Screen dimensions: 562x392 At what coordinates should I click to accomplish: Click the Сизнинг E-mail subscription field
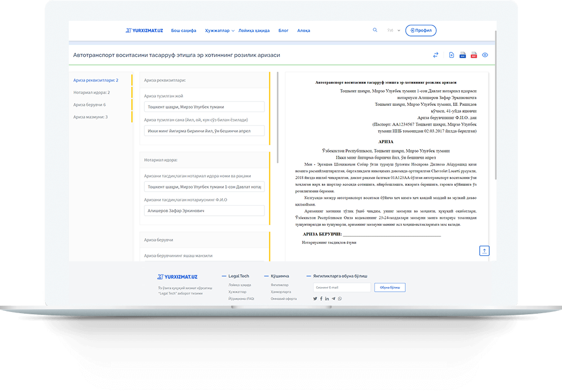pos(342,287)
